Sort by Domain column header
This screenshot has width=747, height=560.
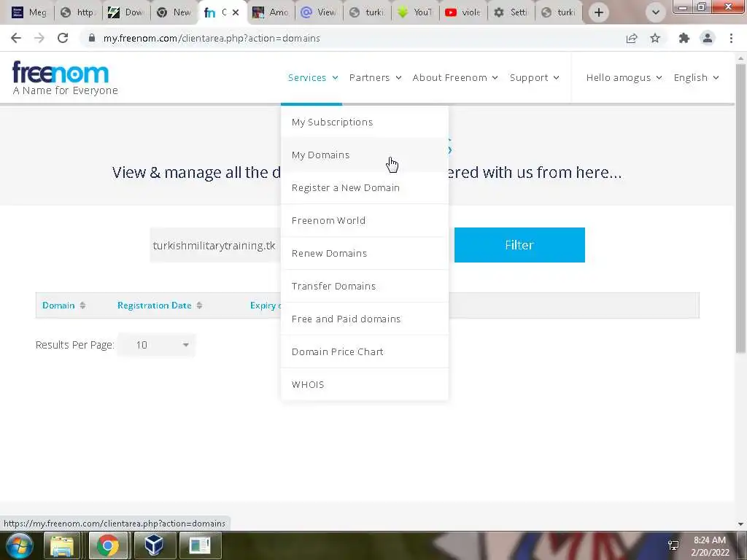[58, 306]
